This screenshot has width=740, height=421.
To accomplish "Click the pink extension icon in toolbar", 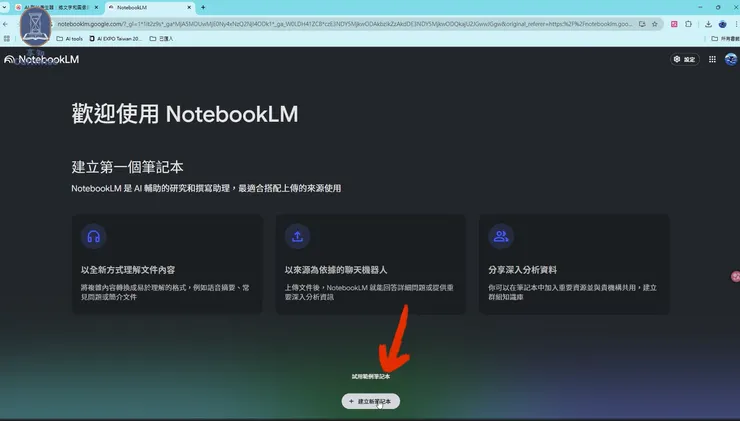I will (674, 24).
